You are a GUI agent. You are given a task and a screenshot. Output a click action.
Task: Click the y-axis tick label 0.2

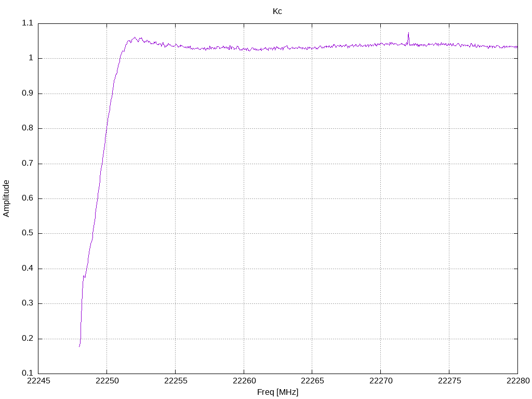coord(28,338)
